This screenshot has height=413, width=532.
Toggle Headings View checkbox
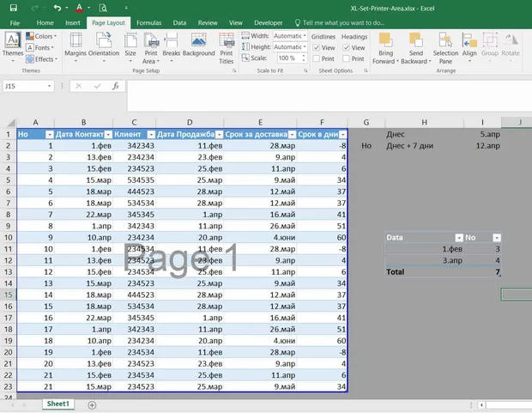coord(346,47)
